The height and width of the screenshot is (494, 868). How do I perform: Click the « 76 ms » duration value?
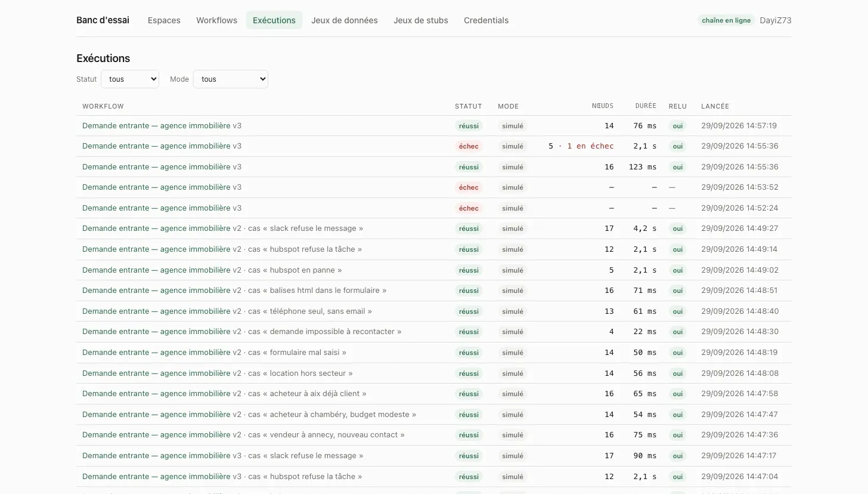645,126
